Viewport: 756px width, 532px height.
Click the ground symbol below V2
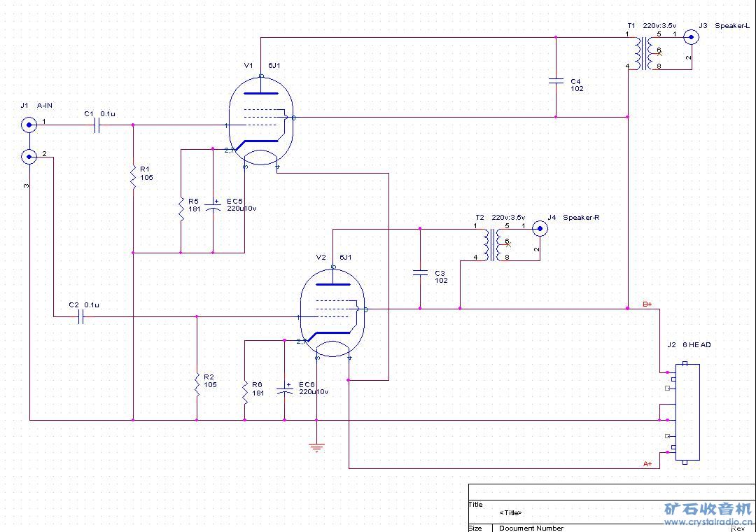(316, 447)
